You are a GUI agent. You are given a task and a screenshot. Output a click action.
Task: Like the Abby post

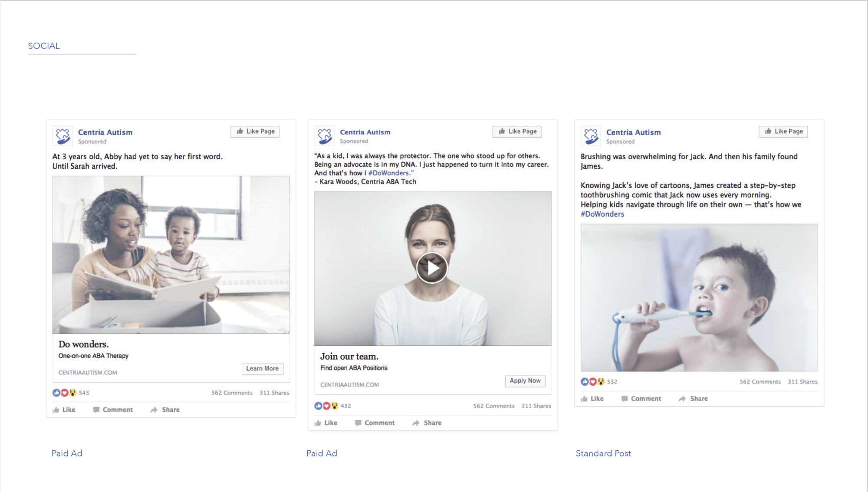point(64,410)
